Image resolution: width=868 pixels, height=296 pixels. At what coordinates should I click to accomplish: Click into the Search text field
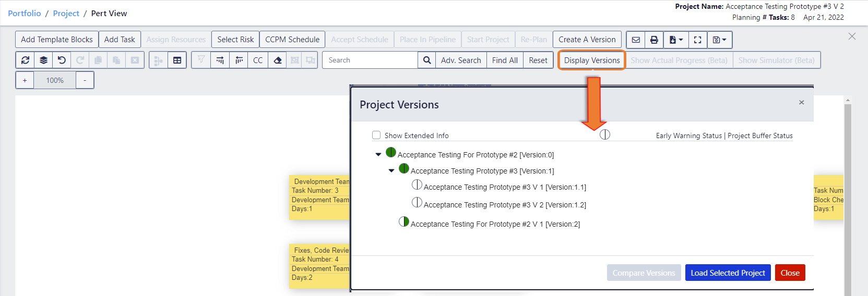coord(370,60)
